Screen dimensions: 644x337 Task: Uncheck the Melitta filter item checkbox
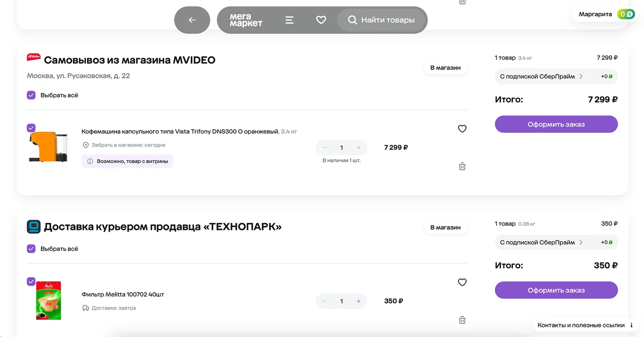point(31,282)
